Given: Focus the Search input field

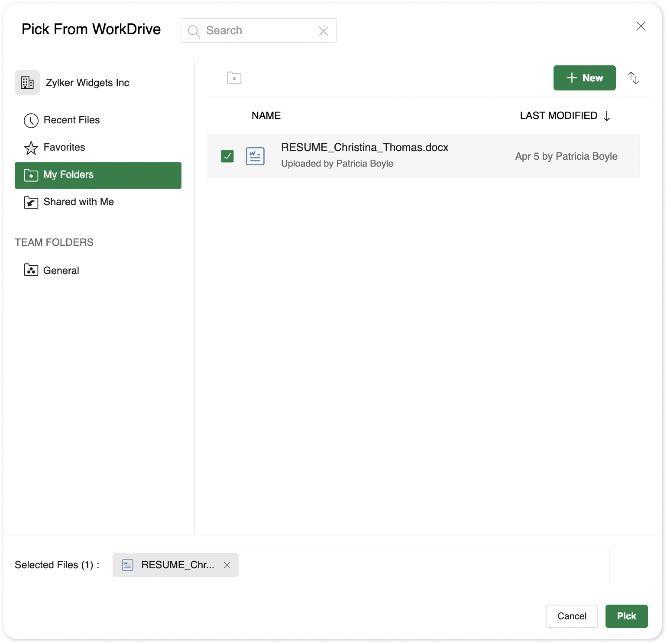Looking at the screenshot, I should 259,31.
